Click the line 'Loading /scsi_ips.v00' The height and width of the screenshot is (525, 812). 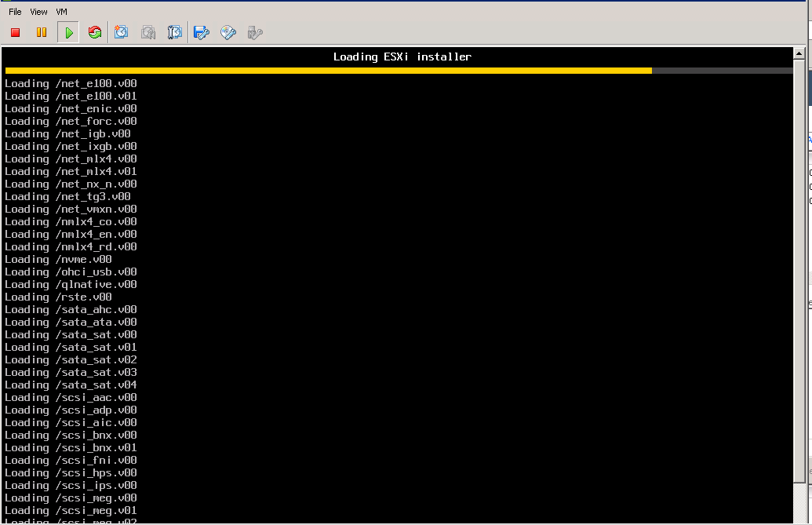click(71, 485)
